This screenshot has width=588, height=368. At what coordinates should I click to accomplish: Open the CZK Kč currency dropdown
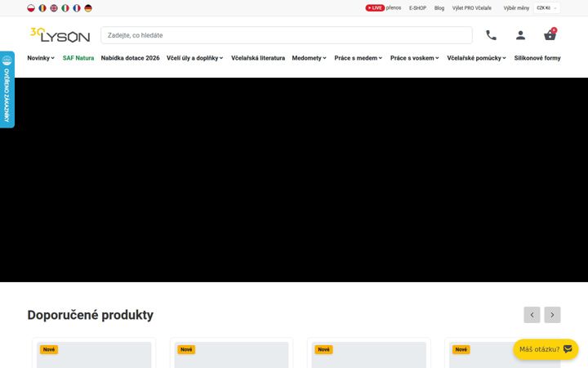point(546,8)
